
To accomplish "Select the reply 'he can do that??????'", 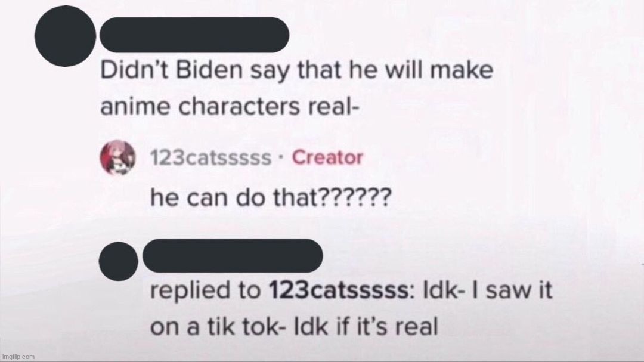I will 271,197.
